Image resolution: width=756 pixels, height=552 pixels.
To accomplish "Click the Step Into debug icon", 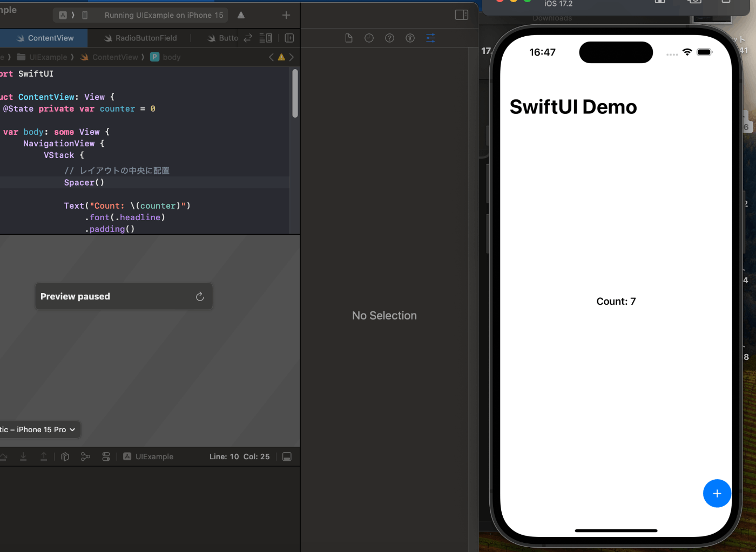I will (x=23, y=456).
